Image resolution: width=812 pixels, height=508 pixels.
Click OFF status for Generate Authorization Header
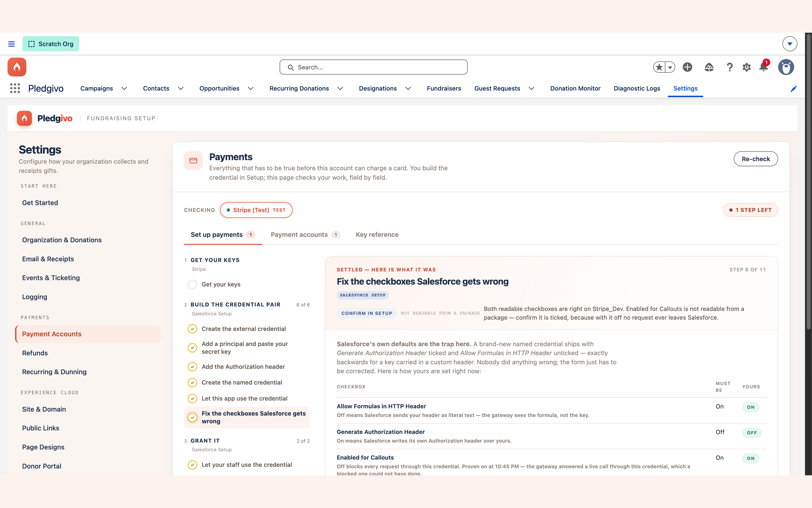(752, 433)
